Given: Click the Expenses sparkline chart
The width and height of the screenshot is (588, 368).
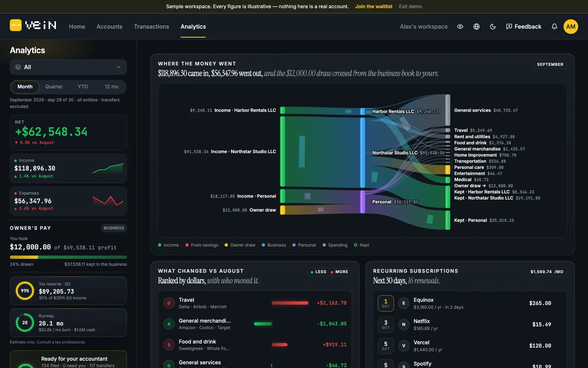Looking at the screenshot, I should tap(108, 200).
